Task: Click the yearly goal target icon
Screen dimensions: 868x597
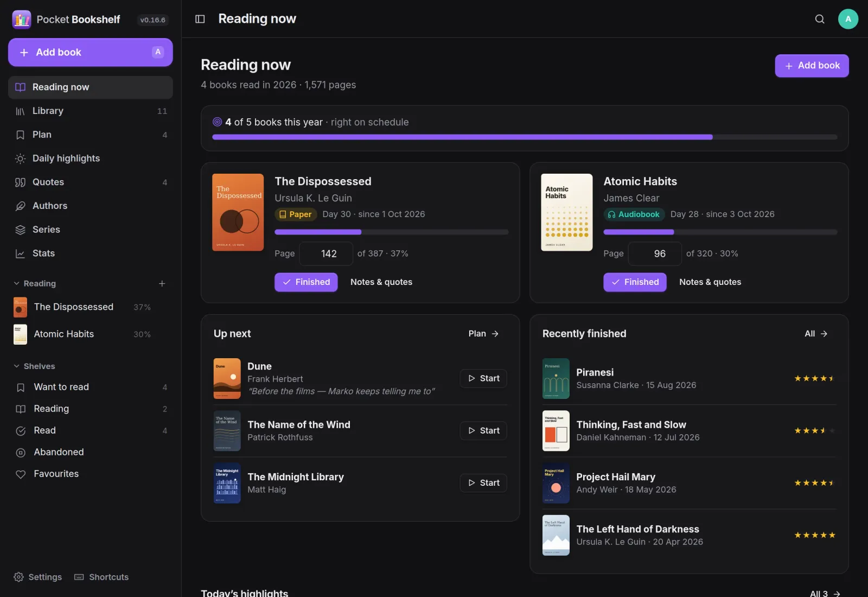Action: tap(217, 122)
